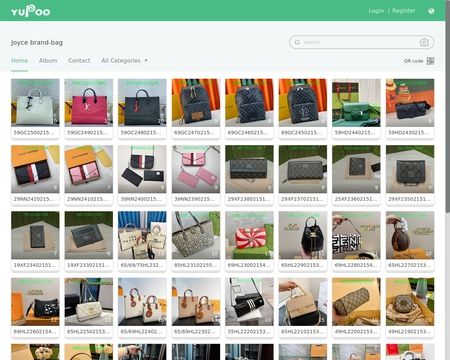Open album 69HL22602154 thumbnail
The image size is (450, 360).
(x=35, y=302)
